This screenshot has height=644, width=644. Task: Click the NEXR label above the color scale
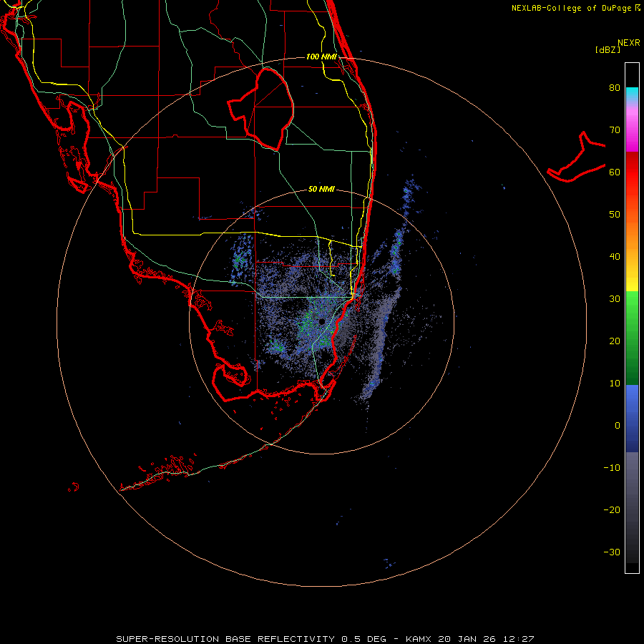[628, 43]
